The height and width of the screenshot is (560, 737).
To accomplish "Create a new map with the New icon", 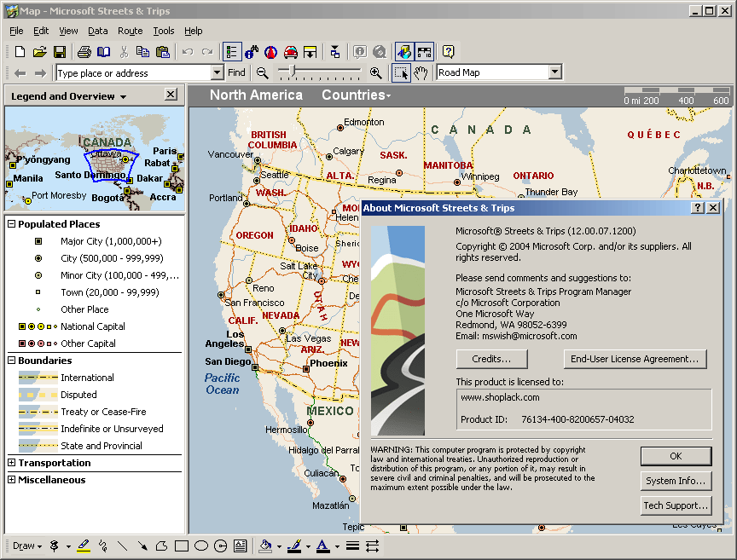I will pos(20,52).
